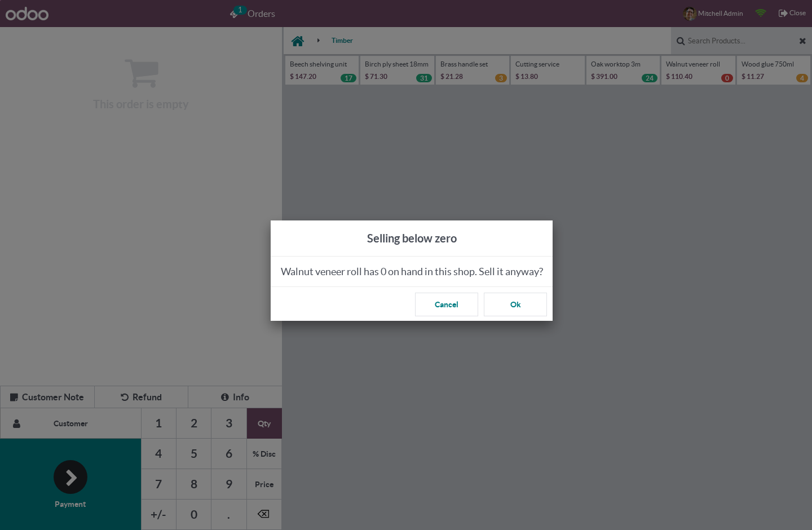Clear search with the X icon
Viewport: 812px width, 530px height.
click(802, 41)
